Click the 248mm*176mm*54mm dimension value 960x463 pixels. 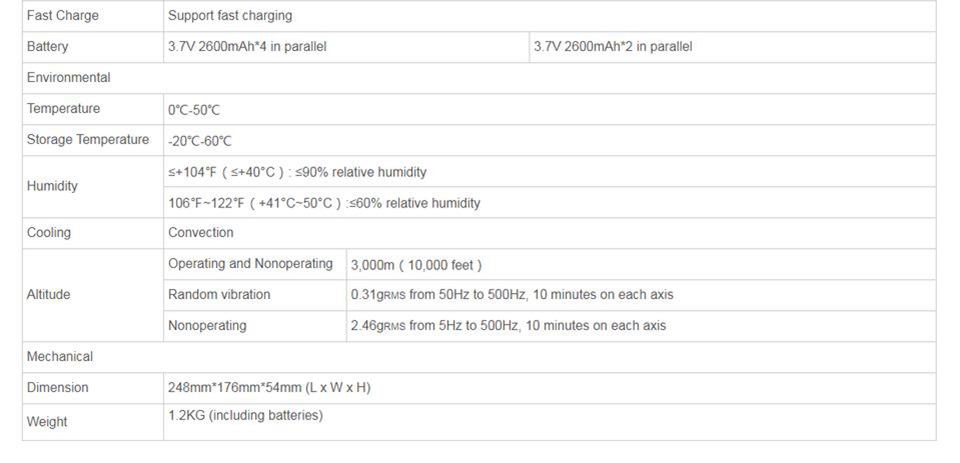[x=269, y=388]
